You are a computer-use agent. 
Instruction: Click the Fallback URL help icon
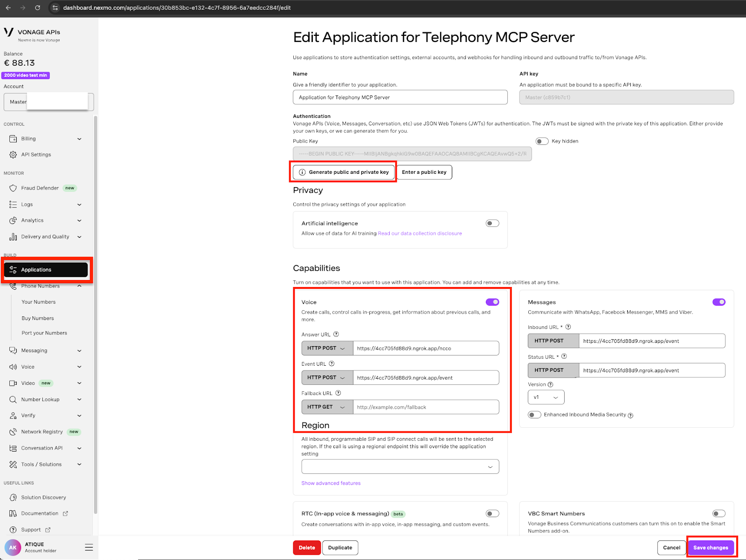(338, 393)
